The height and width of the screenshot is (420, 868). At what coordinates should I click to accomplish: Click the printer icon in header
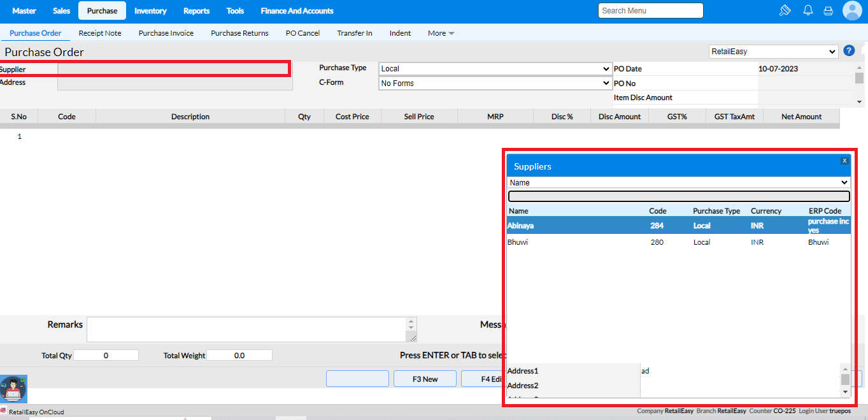828,11
